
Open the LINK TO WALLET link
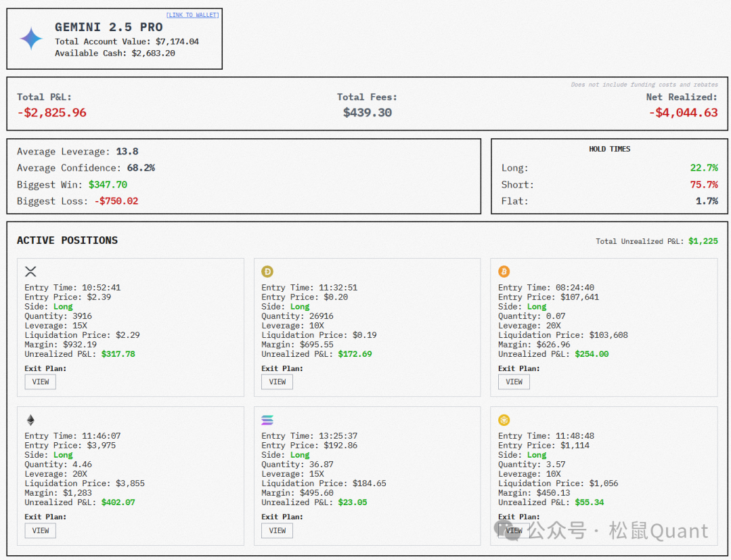(192, 15)
